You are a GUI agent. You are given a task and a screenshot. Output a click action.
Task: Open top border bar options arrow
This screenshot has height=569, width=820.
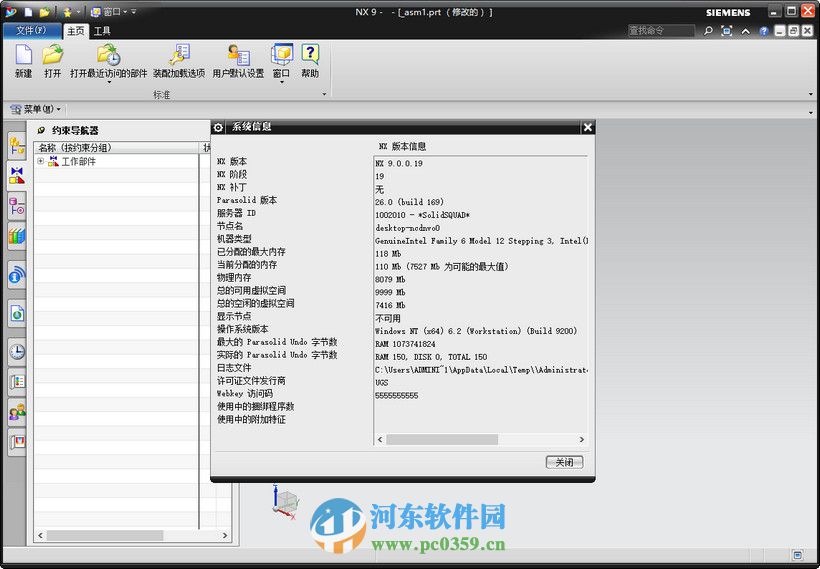tap(811, 112)
